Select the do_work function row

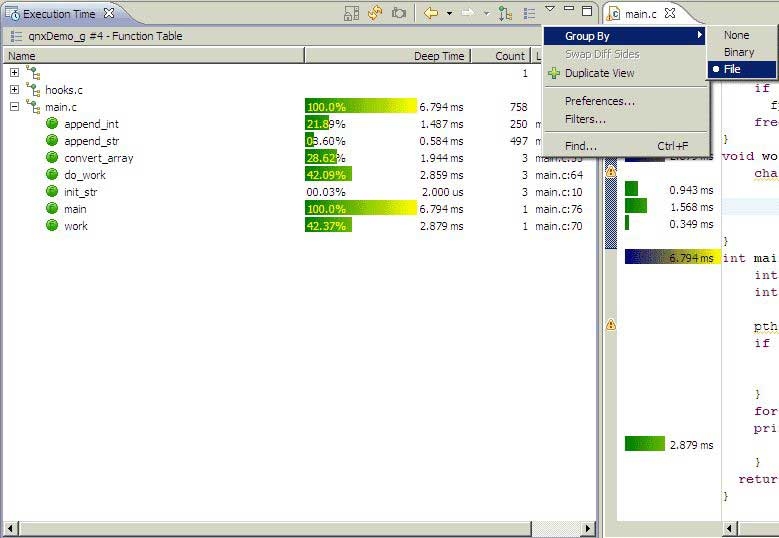pos(85,175)
